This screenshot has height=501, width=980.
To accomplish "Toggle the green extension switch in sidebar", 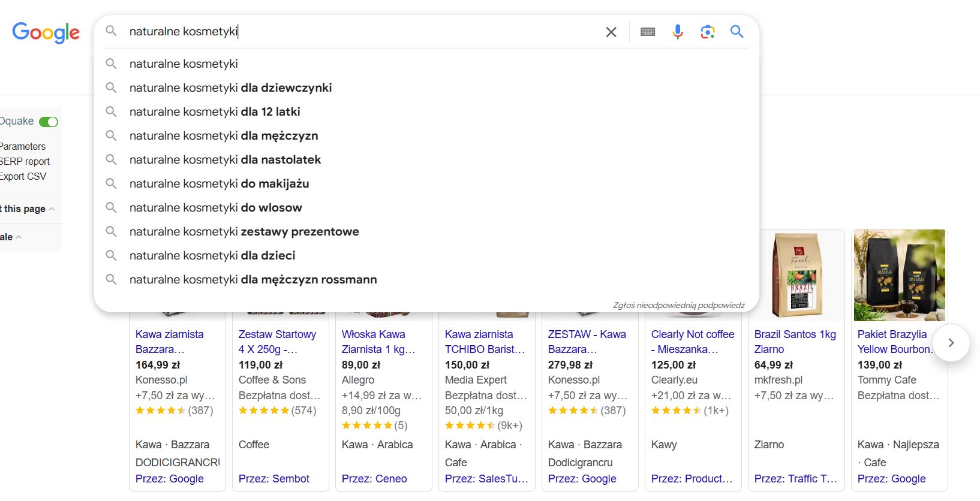I will click(x=49, y=122).
